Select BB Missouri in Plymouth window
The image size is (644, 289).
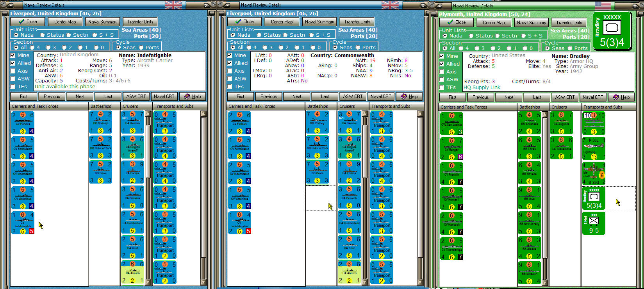[x=530, y=273]
